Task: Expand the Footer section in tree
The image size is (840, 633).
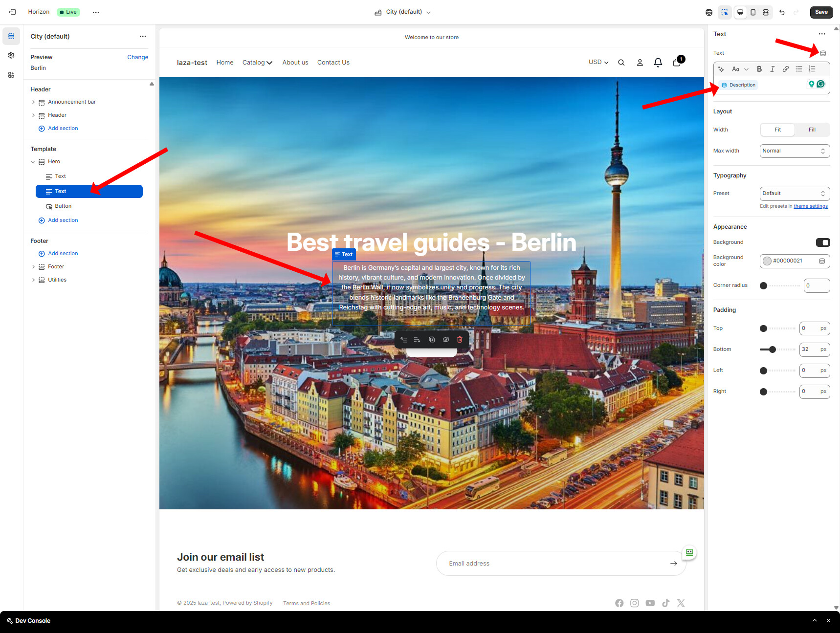Action: click(33, 267)
